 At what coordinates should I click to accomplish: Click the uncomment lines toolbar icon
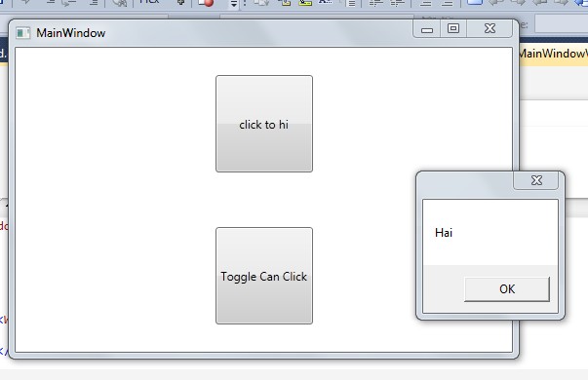coord(447,3)
